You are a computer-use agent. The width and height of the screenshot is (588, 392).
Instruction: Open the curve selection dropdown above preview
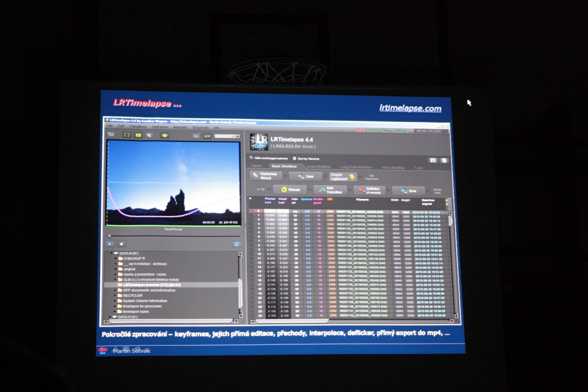(227, 136)
